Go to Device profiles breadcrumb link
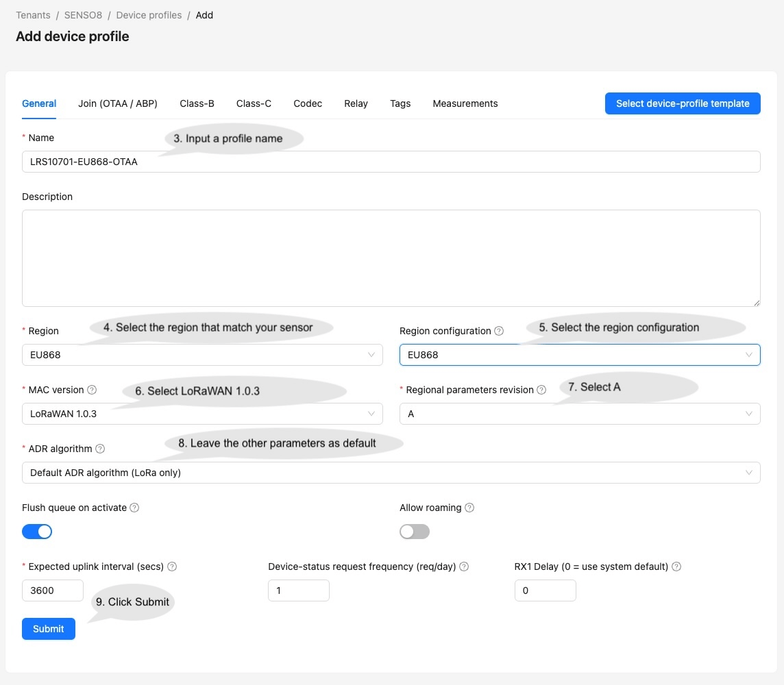 coord(149,15)
